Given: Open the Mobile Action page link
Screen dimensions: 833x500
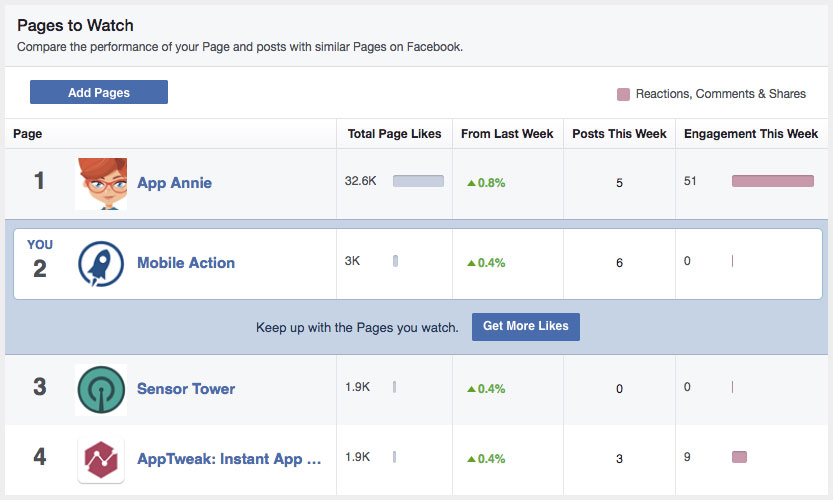Looking at the screenshot, I should coord(186,263).
